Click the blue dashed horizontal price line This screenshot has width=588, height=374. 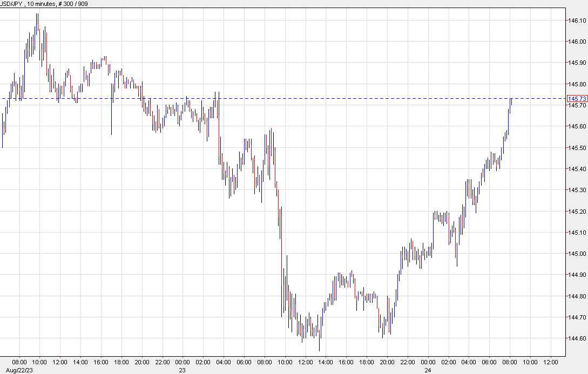324,99
